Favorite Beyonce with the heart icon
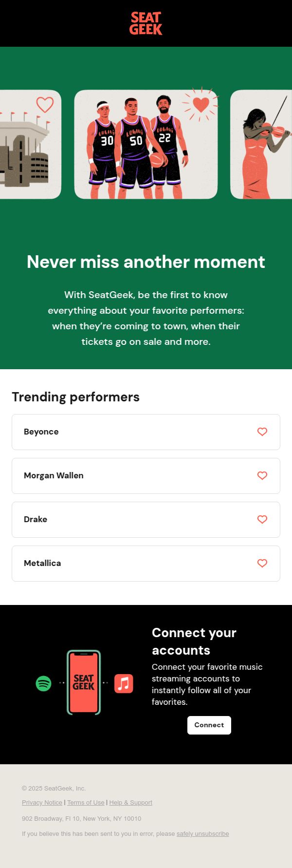The height and width of the screenshot is (868, 292). coord(262,432)
